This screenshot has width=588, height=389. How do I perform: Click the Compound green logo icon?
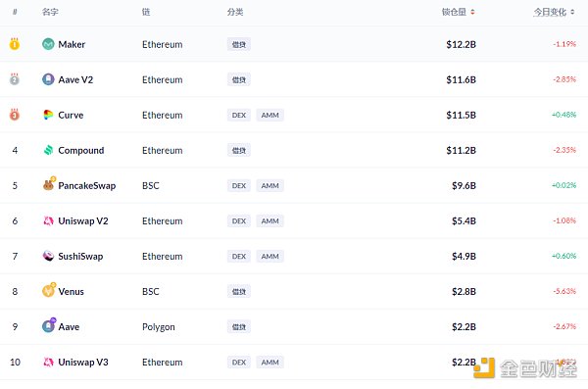[x=48, y=150]
